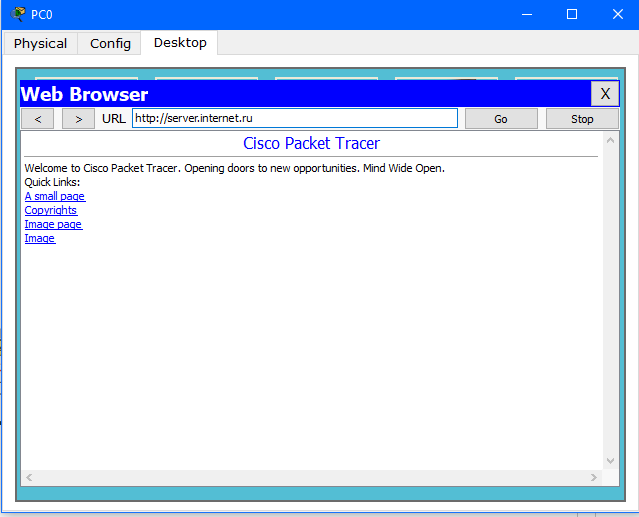Open the 'Image' link

pyautogui.click(x=40, y=238)
